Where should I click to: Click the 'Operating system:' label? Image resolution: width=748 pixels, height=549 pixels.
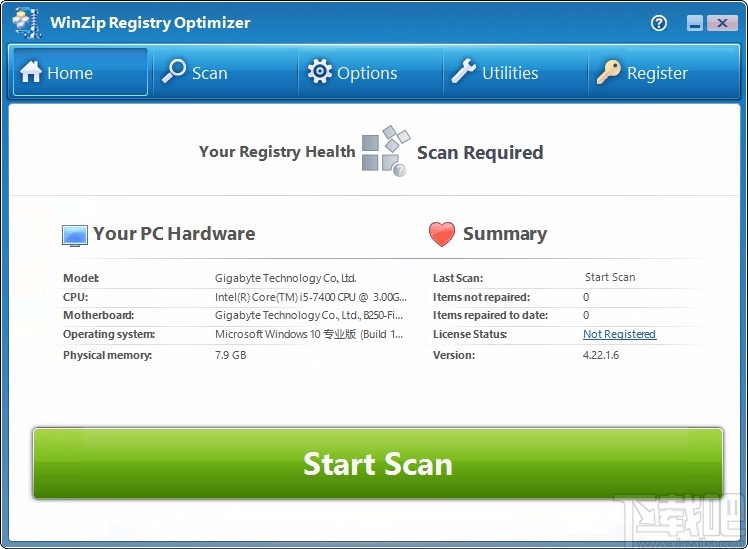[109, 334]
